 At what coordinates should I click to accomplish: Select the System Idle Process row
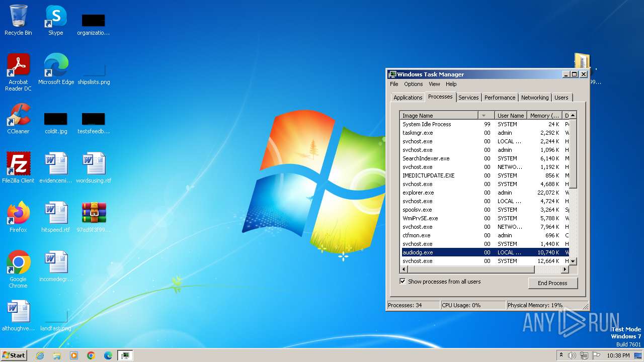click(x=485, y=124)
